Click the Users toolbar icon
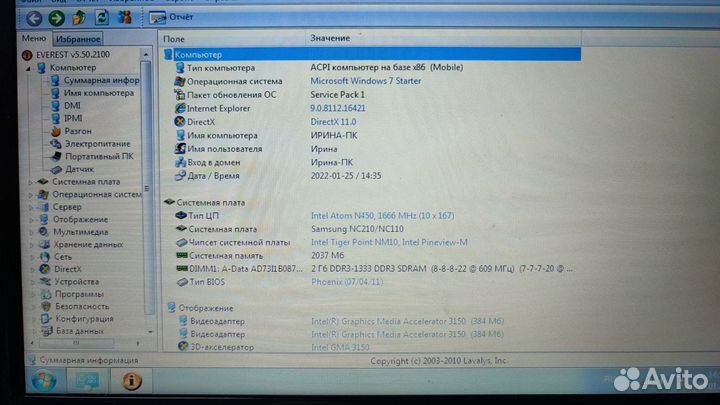Viewport: 720px width, 405px height. 124,17
